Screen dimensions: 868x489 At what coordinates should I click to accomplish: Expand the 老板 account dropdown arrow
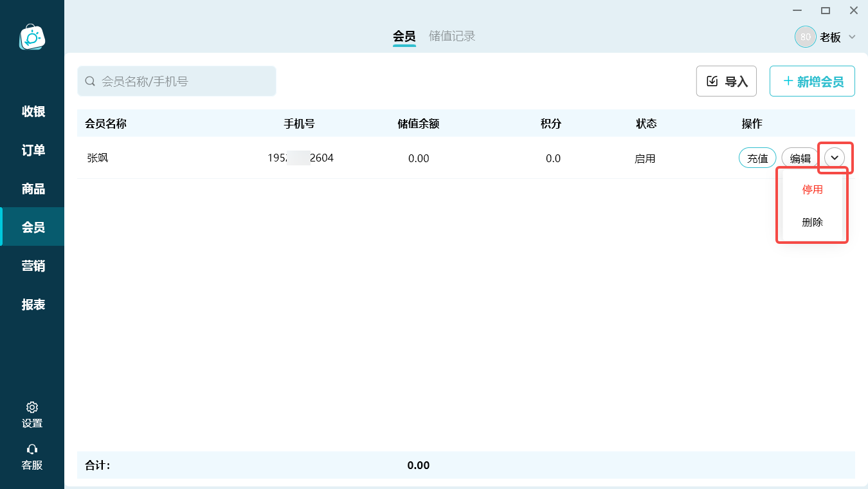(x=852, y=37)
